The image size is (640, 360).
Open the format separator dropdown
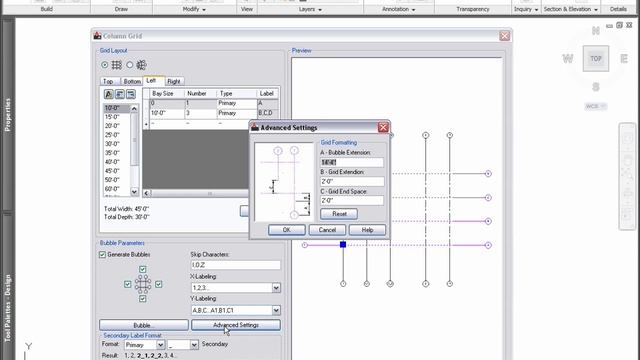[194, 345]
